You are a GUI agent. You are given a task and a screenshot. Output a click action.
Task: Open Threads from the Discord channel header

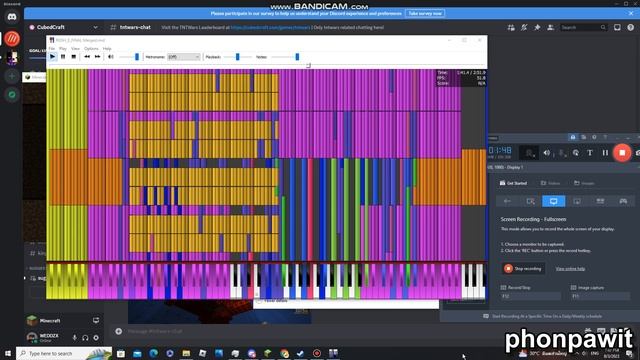511,27
